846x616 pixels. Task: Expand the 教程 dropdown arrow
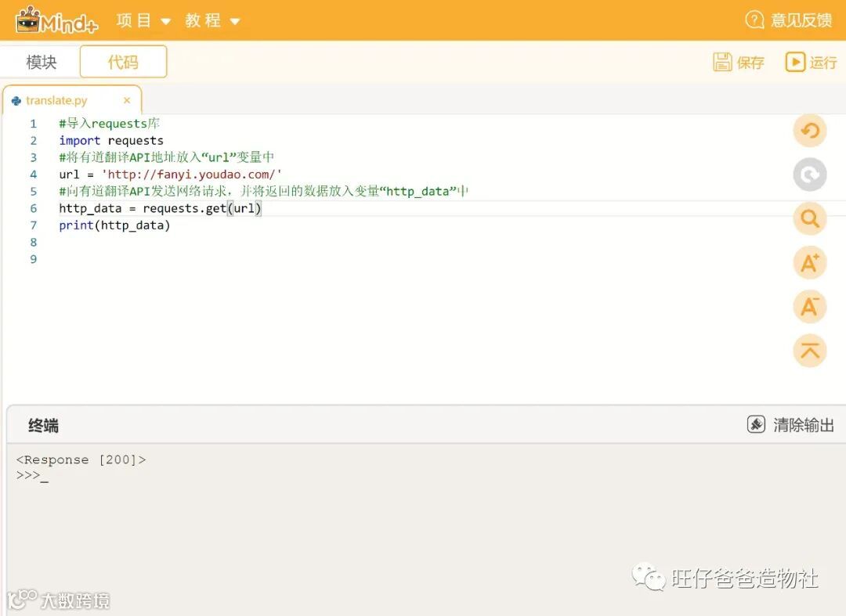235,22
